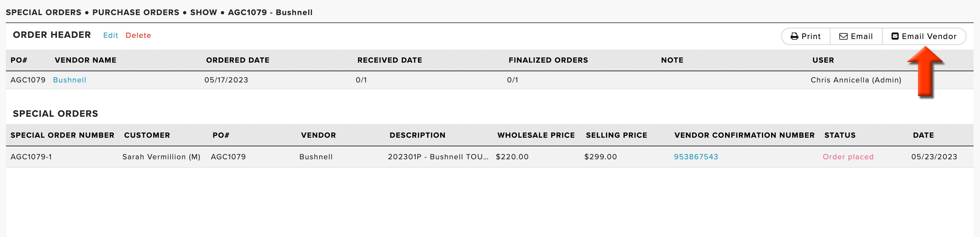The height and width of the screenshot is (237, 980).
Task: Send order via Email button
Action: click(856, 37)
